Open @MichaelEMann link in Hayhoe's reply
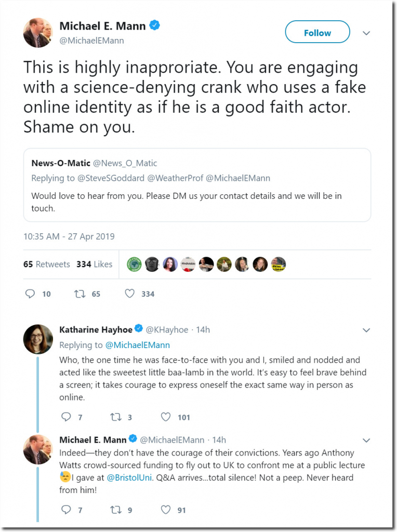The image size is (397, 532). coord(138,345)
